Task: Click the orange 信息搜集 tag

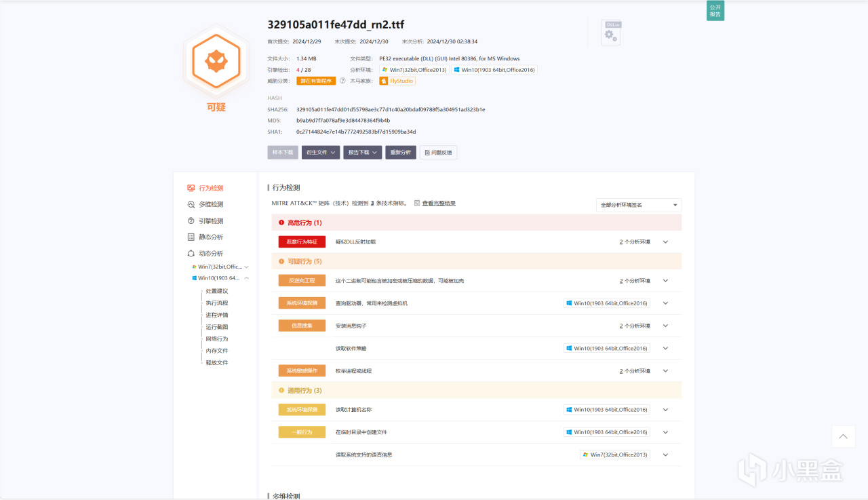Action: (302, 326)
